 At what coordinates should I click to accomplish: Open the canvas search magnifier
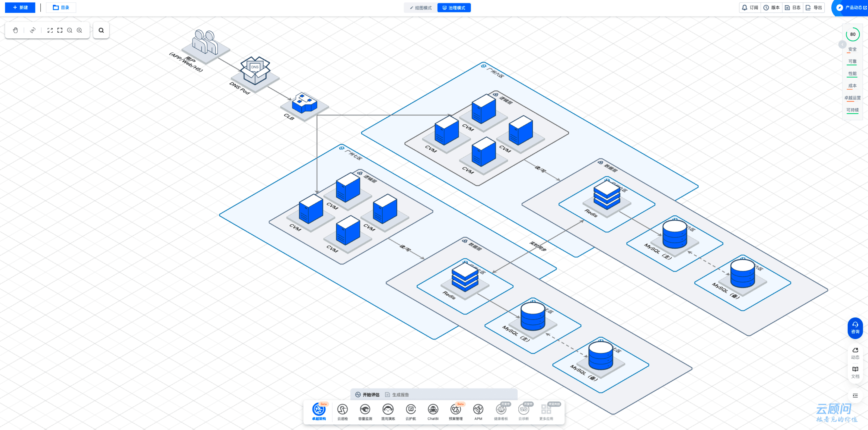[101, 30]
